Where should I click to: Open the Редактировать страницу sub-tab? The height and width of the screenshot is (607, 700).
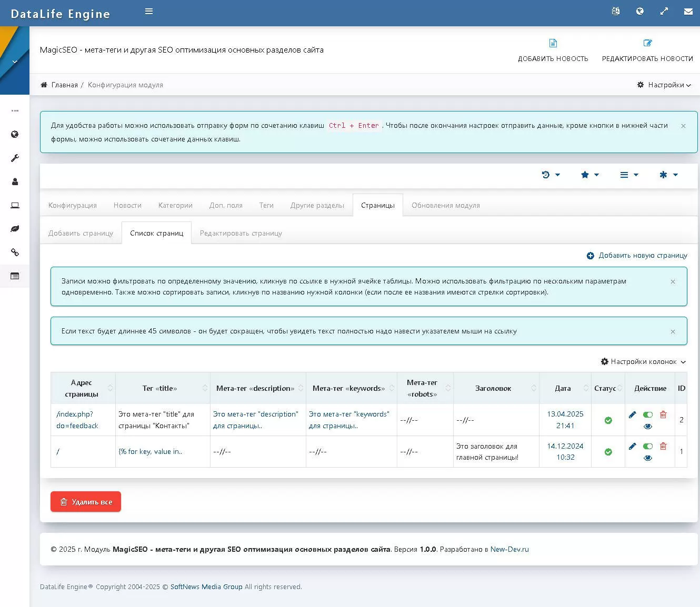241,233
